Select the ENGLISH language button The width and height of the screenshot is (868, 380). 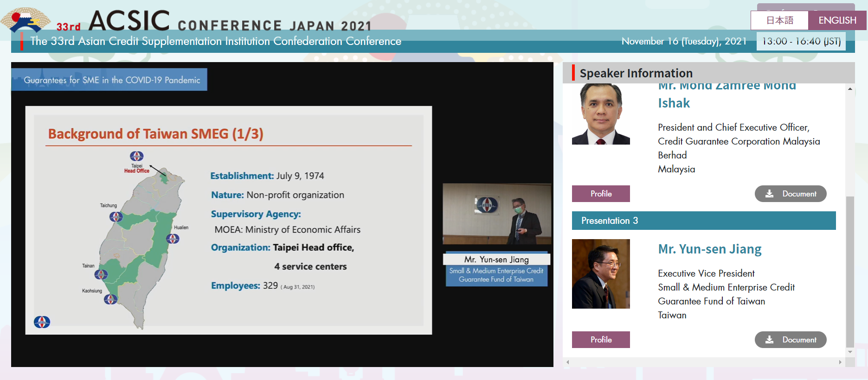[x=837, y=20]
